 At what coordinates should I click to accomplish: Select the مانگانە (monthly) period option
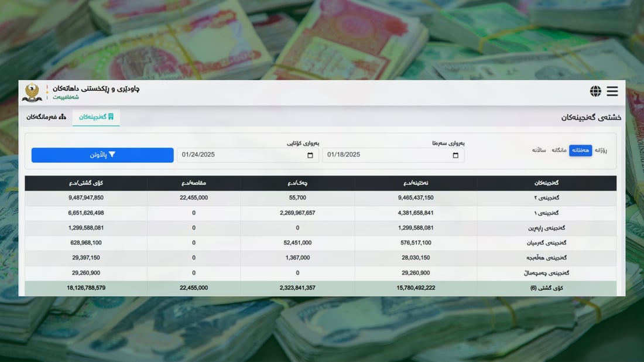[559, 151]
